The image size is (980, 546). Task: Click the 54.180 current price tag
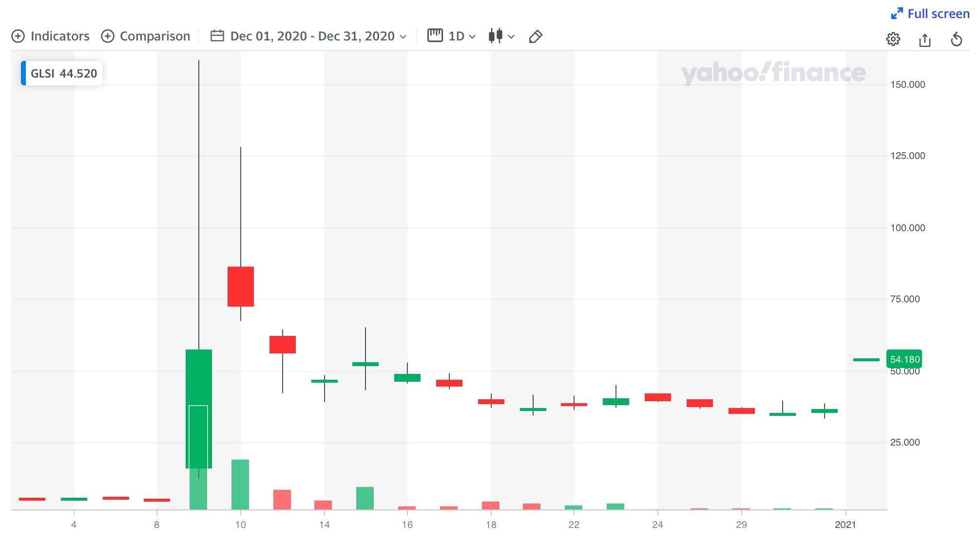click(x=904, y=360)
